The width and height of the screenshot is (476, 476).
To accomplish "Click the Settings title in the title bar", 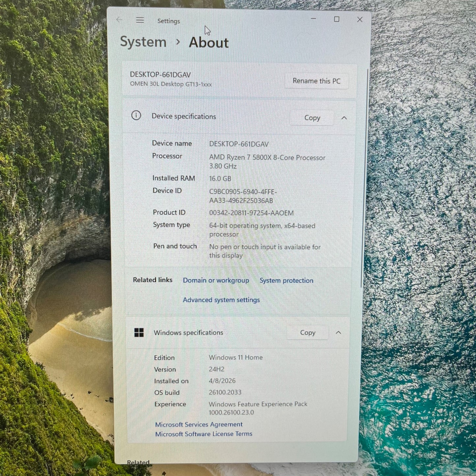I will coord(169,21).
